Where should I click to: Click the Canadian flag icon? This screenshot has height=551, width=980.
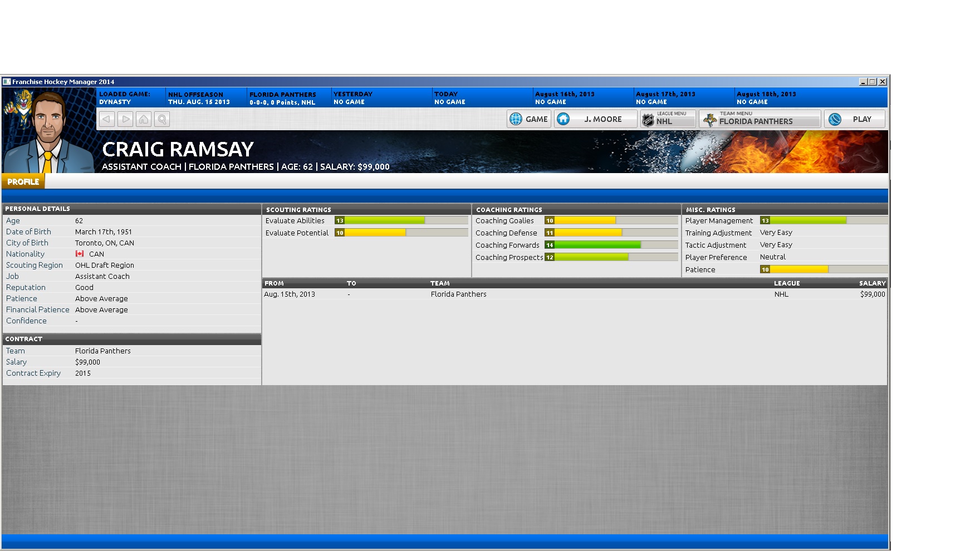[80, 254]
